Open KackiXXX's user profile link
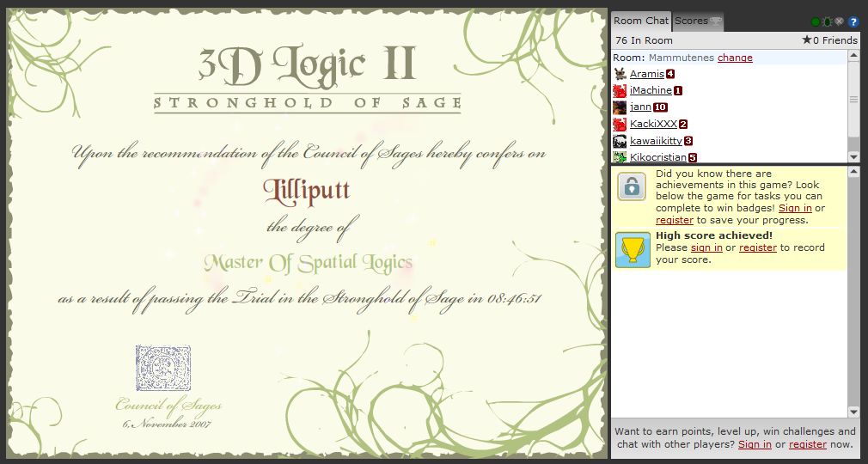 point(653,124)
